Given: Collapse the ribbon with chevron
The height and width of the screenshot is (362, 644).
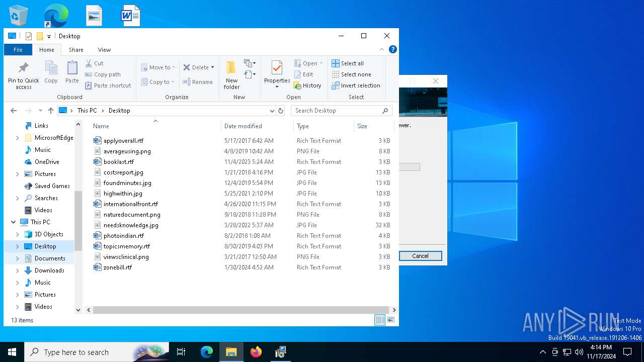Looking at the screenshot, I should (382, 49).
